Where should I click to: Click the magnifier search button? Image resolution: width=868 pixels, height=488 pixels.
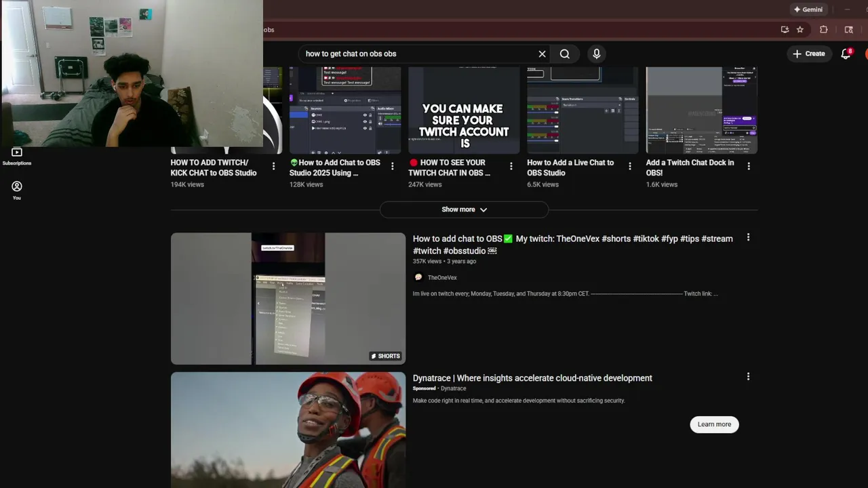(565, 54)
